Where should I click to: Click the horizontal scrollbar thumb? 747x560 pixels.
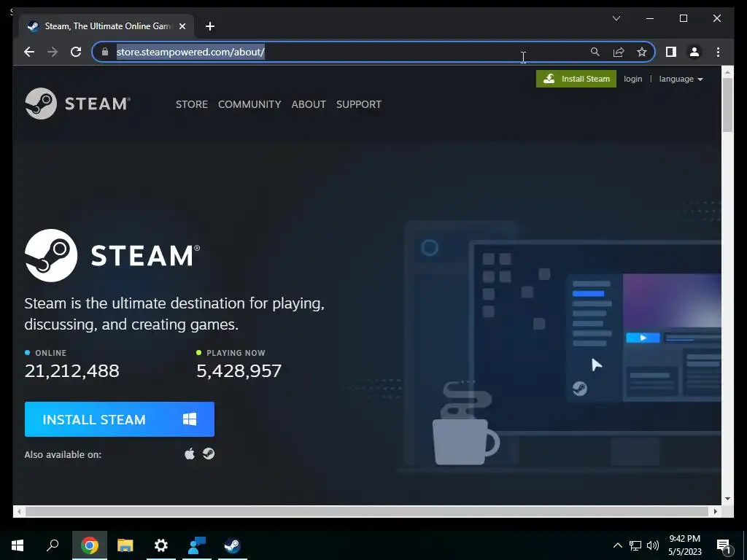tap(367, 511)
